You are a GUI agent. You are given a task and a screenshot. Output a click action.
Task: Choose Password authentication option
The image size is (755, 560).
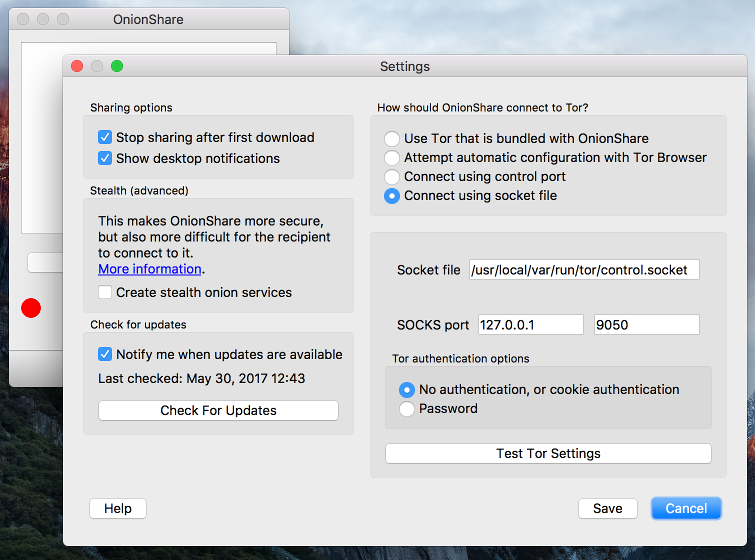coord(407,409)
